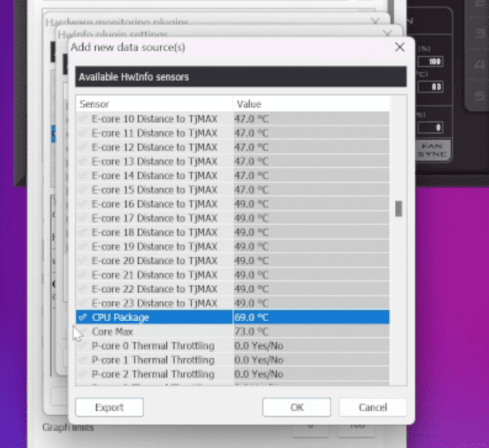
Task: Tick the checkmark for E-core 23 Distance to TjMAX
Action: tap(83, 303)
